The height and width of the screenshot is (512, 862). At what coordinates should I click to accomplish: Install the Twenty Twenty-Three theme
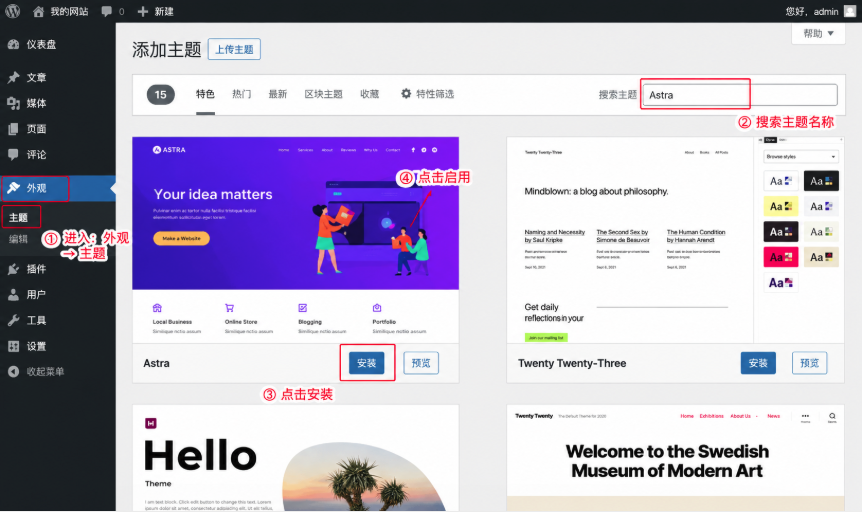758,363
